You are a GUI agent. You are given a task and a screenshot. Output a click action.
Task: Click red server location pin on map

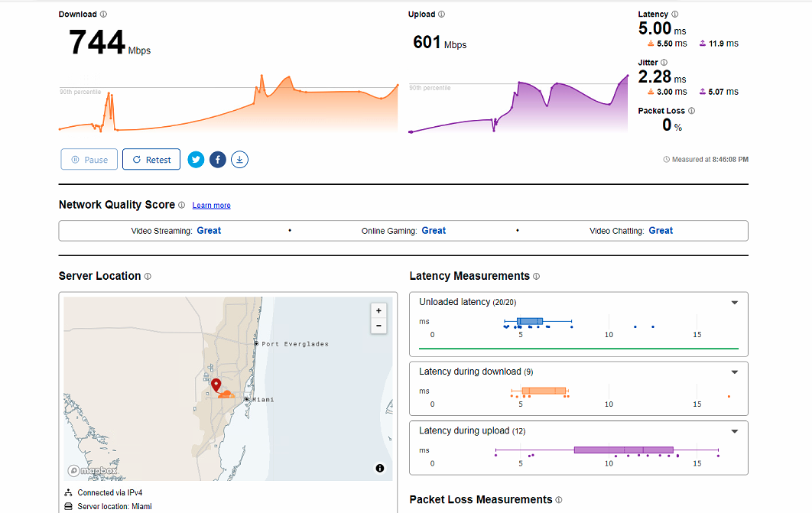tap(216, 385)
